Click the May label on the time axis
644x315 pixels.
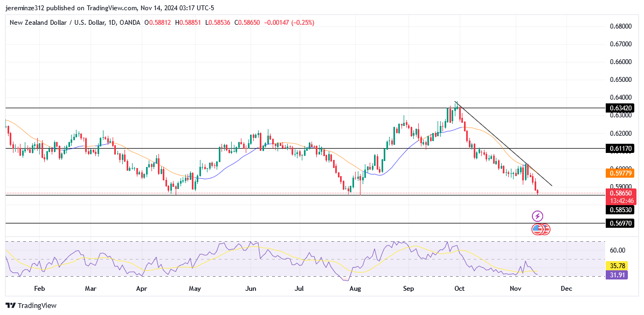195,289
